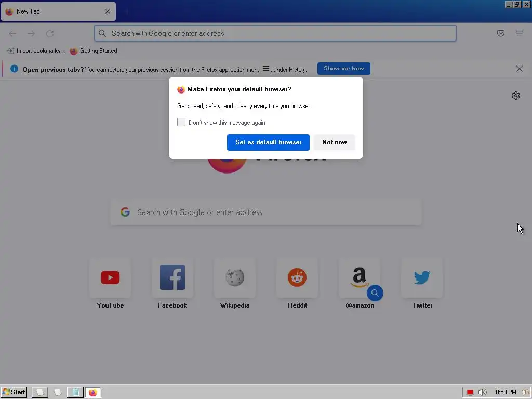Dismiss the Open previous tabs notification bar
532x399 pixels.
(519, 69)
